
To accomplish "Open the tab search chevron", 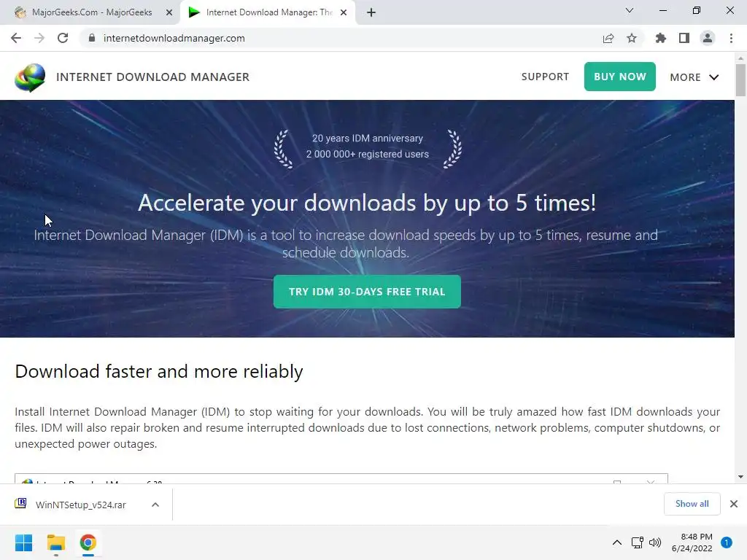I will 630,10.
